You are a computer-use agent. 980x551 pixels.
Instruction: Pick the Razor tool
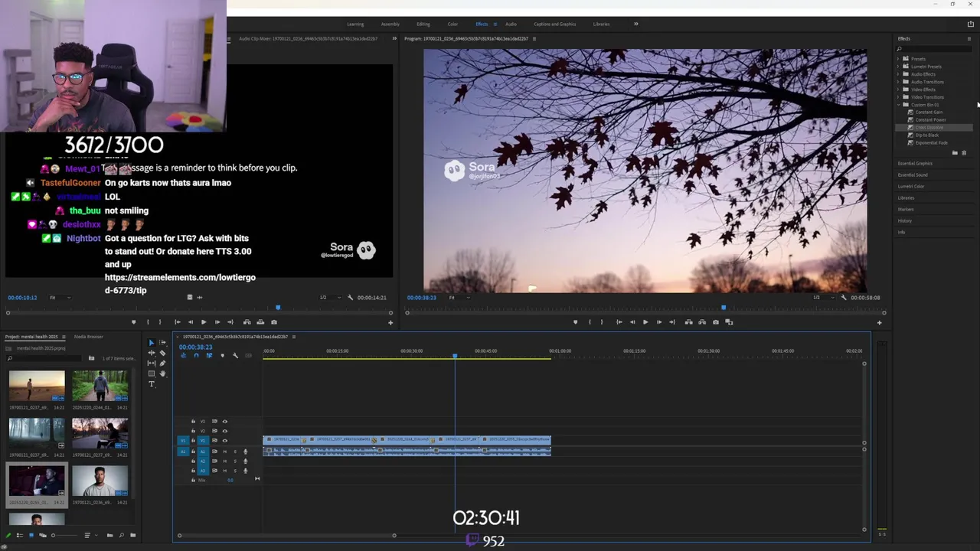click(x=162, y=353)
